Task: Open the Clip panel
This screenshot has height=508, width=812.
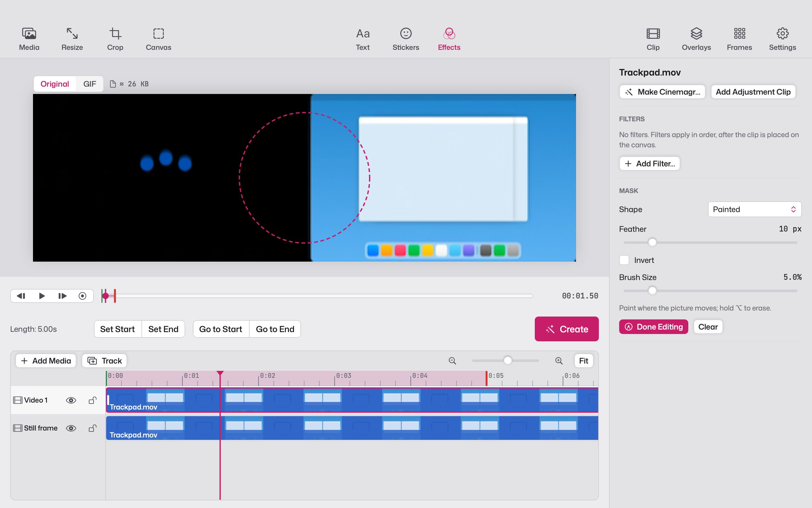Action: point(653,39)
